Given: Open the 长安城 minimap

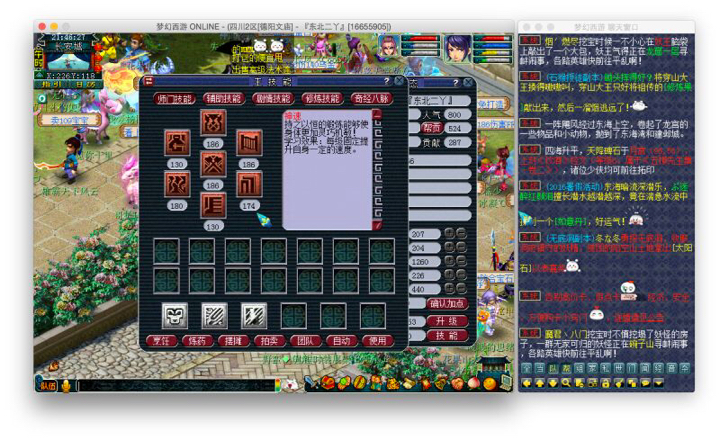Looking at the screenshot, I should tap(68, 59).
